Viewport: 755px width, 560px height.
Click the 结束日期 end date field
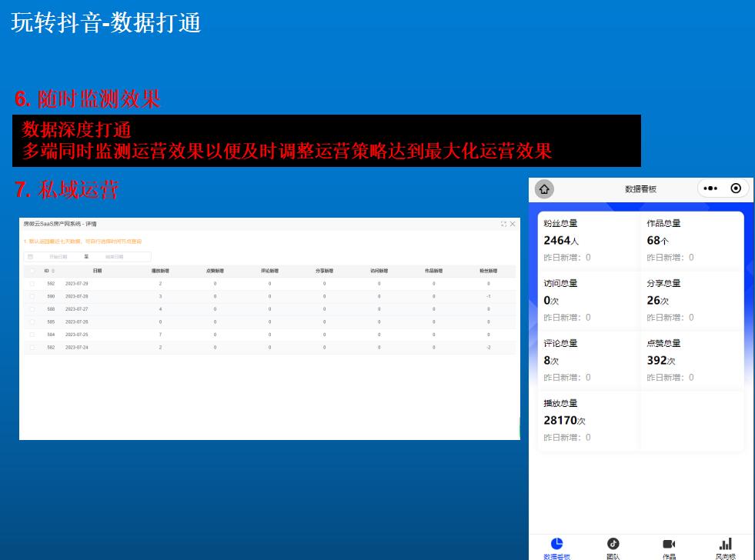[114, 257]
